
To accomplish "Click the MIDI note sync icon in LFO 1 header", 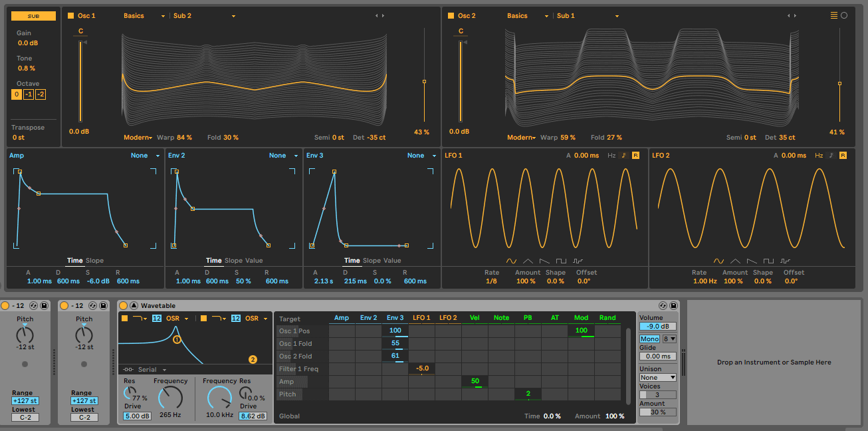I will (x=625, y=155).
